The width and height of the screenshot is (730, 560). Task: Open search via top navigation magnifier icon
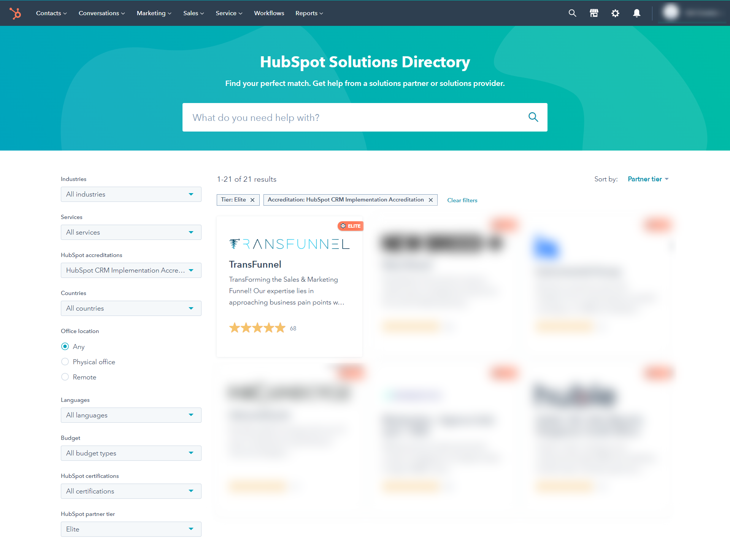[x=572, y=13]
